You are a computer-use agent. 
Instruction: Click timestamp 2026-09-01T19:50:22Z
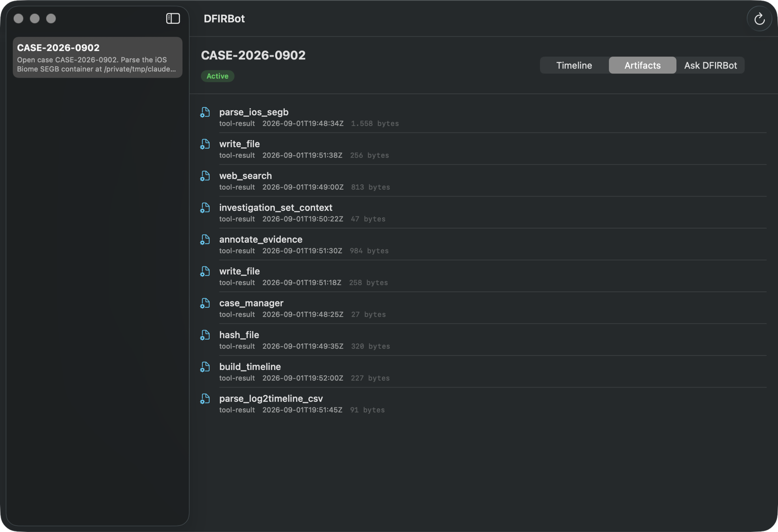(302, 219)
